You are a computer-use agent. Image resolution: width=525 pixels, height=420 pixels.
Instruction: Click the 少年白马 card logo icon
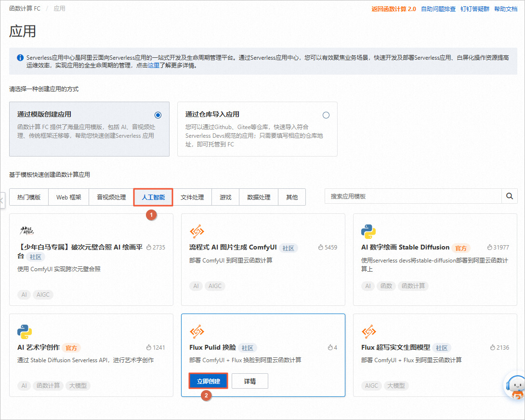point(27,230)
